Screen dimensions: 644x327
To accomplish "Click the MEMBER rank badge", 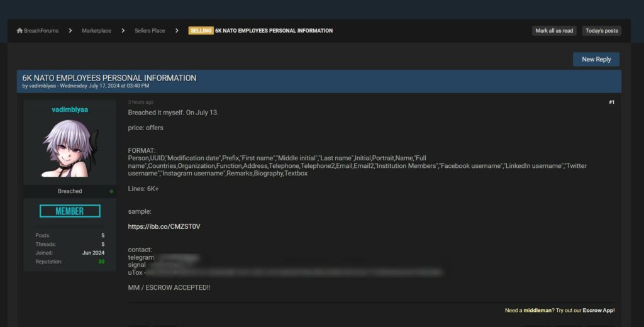I will coord(70,211).
